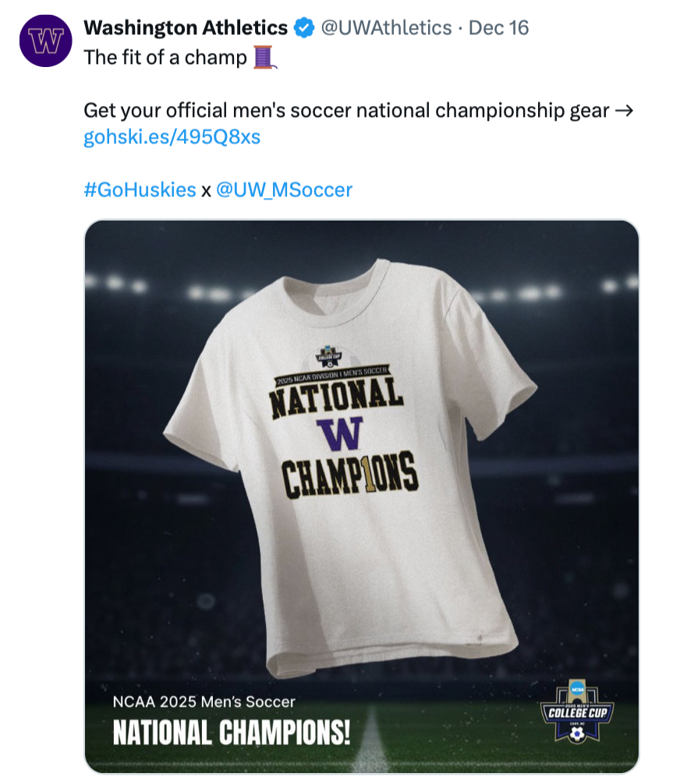The height and width of the screenshot is (784, 680).
Task: Click the 'NCAA 2025 Men's Soccer' caption
Action: tap(204, 702)
